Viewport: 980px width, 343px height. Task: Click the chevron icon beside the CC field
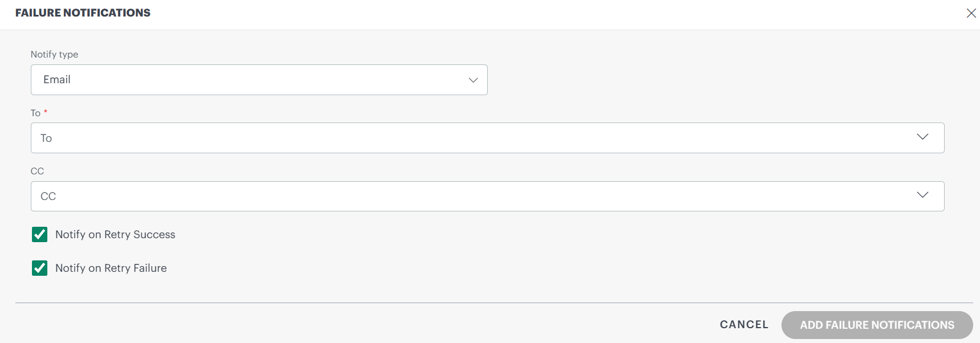pos(922,195)
